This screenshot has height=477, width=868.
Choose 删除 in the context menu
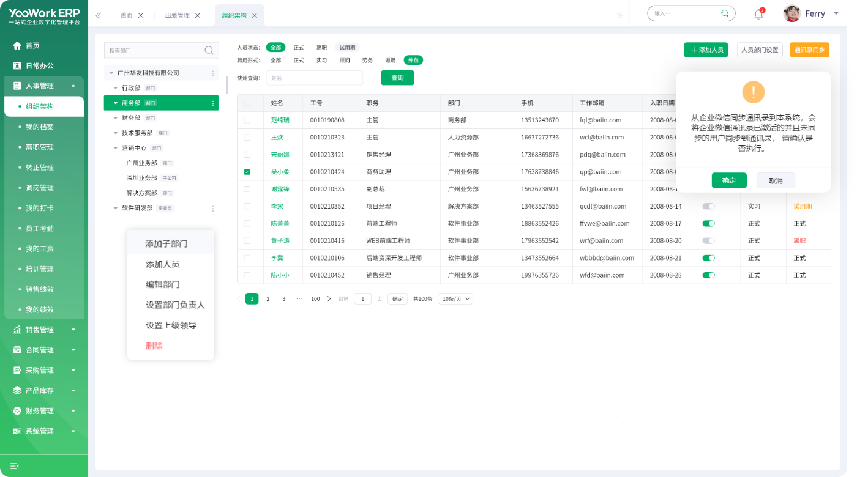[154, 346]
